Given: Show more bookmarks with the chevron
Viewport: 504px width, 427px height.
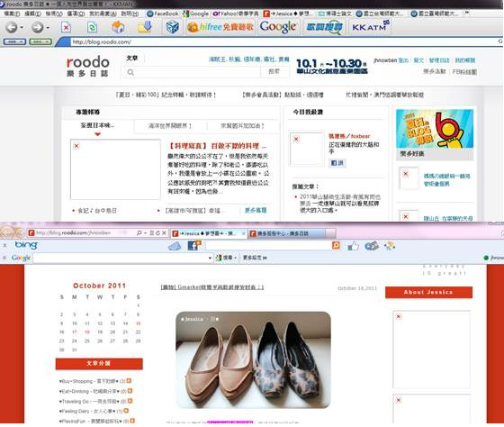Looking at the screenshot, I should (x=467, y=13).
